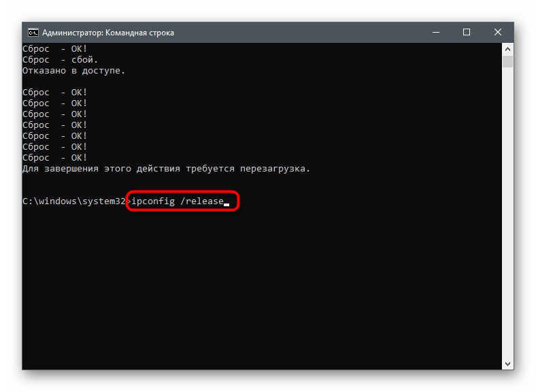Screen dimensions: 536x392
Task: Click the typed ipconfig /release command
Action: pos(178,201)
